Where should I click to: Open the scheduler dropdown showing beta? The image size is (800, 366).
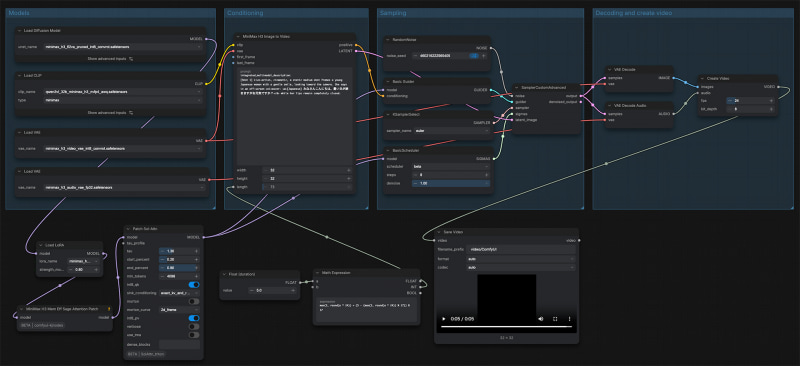(451, 166)
